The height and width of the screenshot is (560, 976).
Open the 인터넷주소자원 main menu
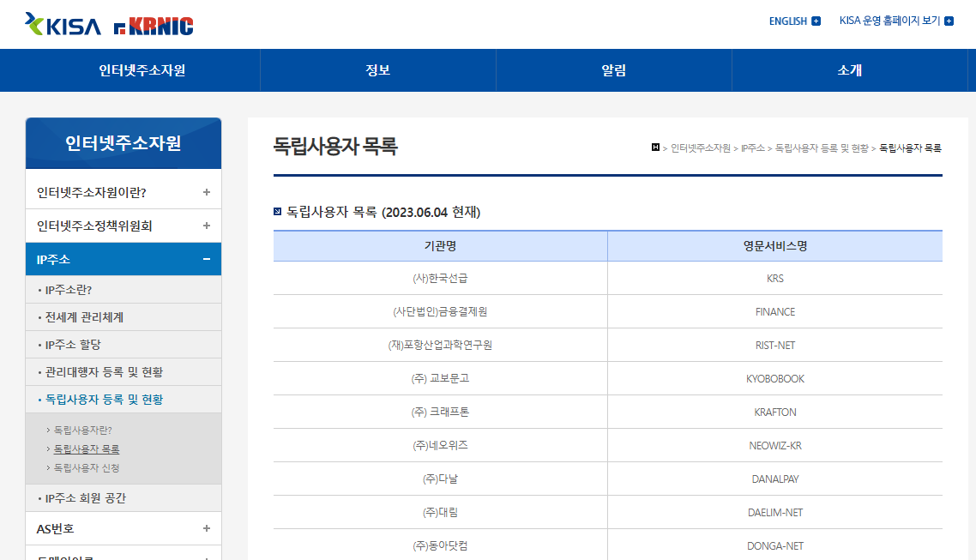tap(142, 70)
